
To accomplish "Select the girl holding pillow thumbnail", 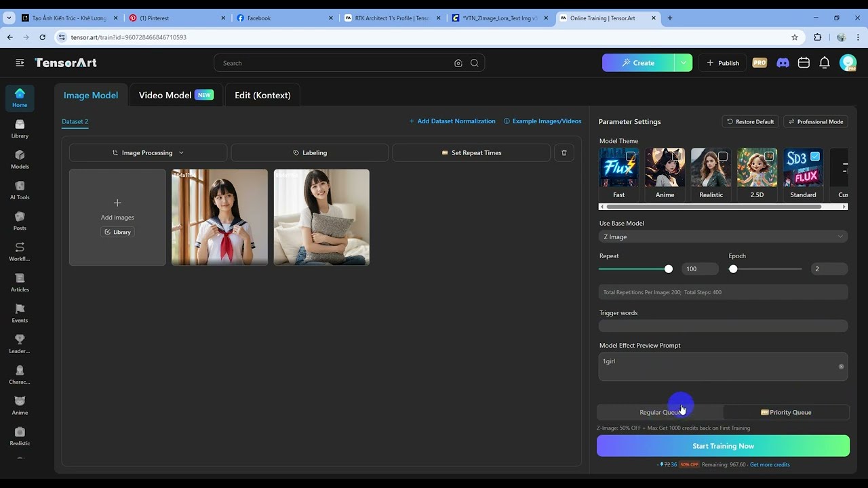I will tap(321, 217).
